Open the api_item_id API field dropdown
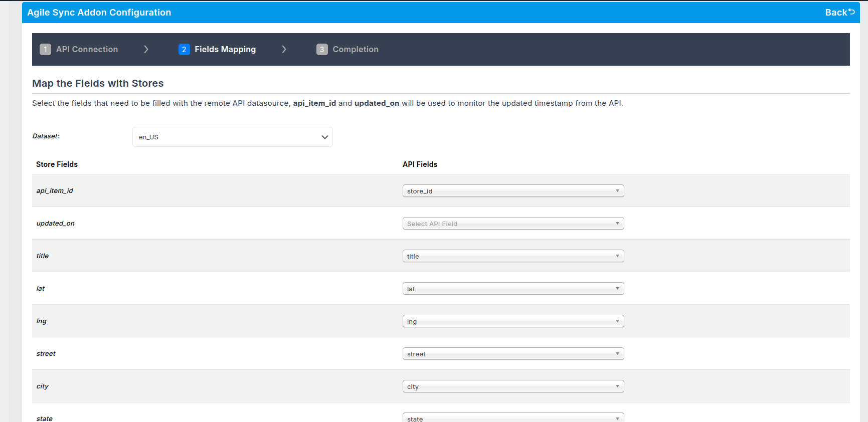 (513, 191)
